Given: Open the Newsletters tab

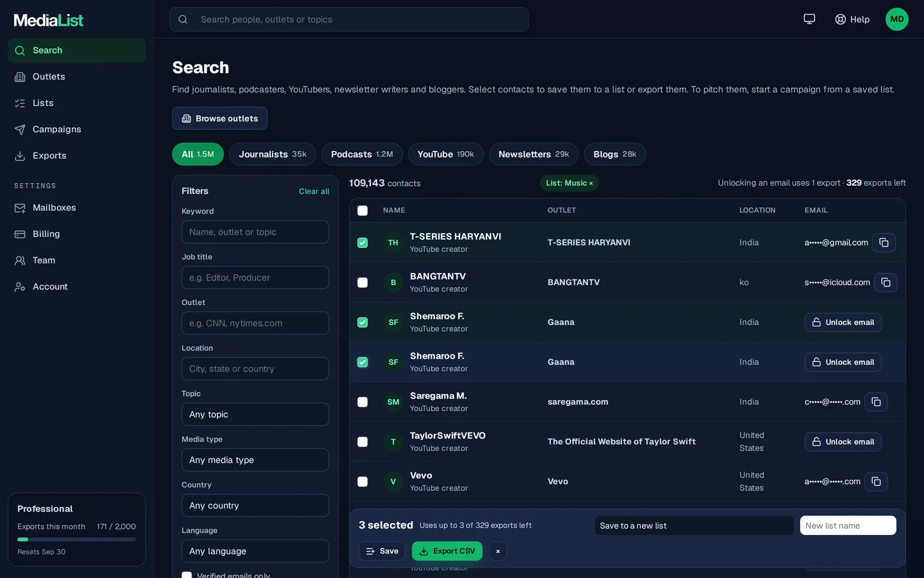Looking at the screenshot, I should coord(534,154).
